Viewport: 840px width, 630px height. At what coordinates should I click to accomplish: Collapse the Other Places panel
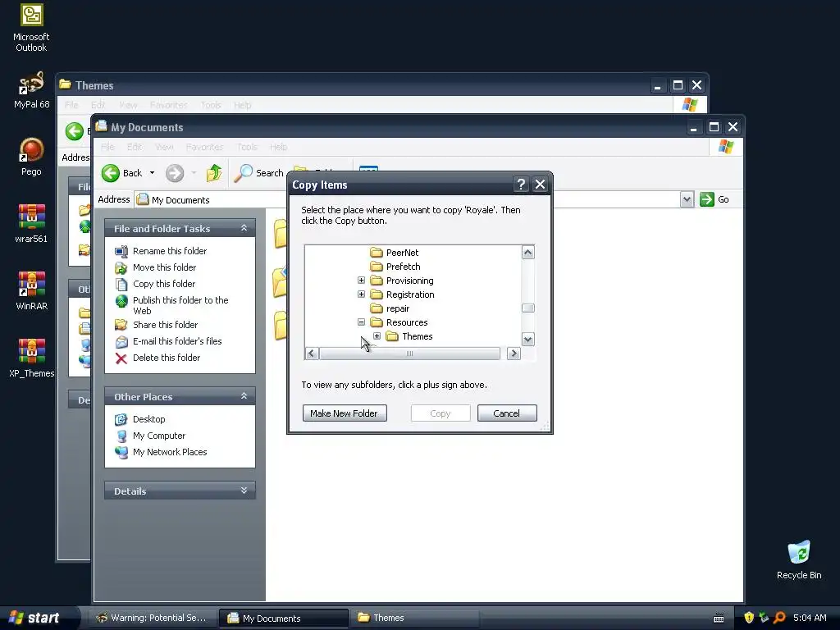(244, 396)
